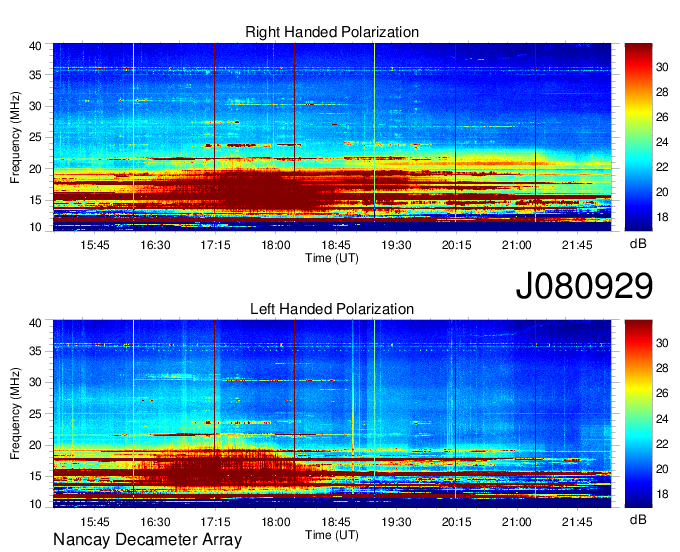The width and height of the screenshot is (680, 552).
Task: Click the 20:15 time tick under Right Handed plot
Action: pos(457,245)
